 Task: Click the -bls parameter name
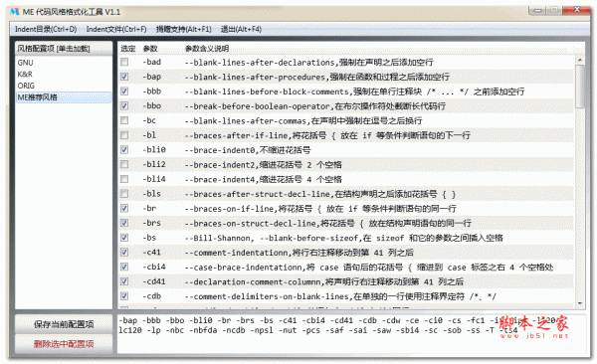coord(151,194)
